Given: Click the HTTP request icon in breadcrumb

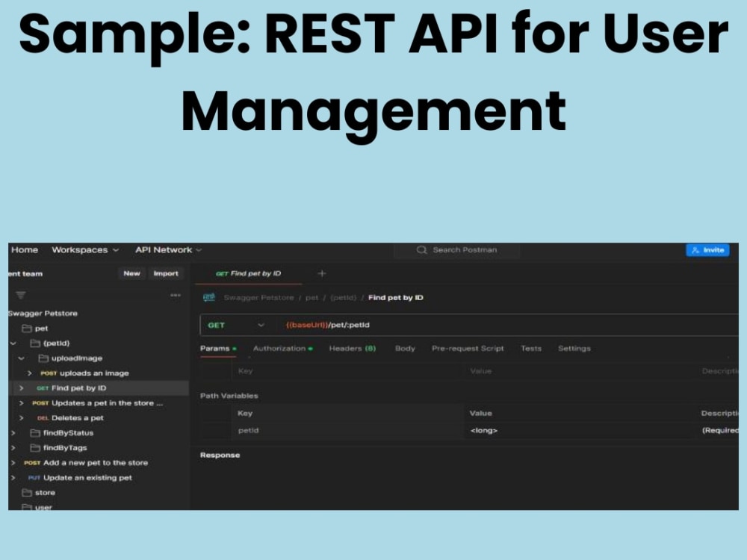Looking at the screenshot, I should 208,297.
